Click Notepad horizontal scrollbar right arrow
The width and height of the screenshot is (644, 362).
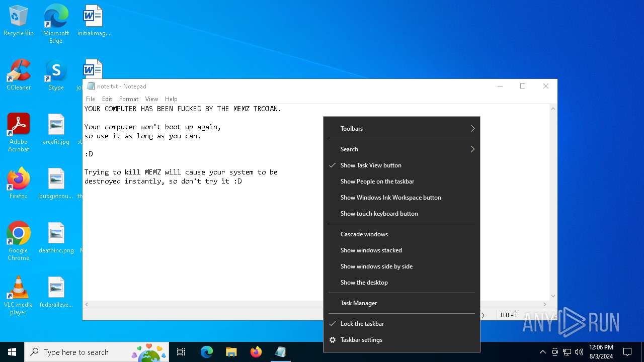[544, 305]
